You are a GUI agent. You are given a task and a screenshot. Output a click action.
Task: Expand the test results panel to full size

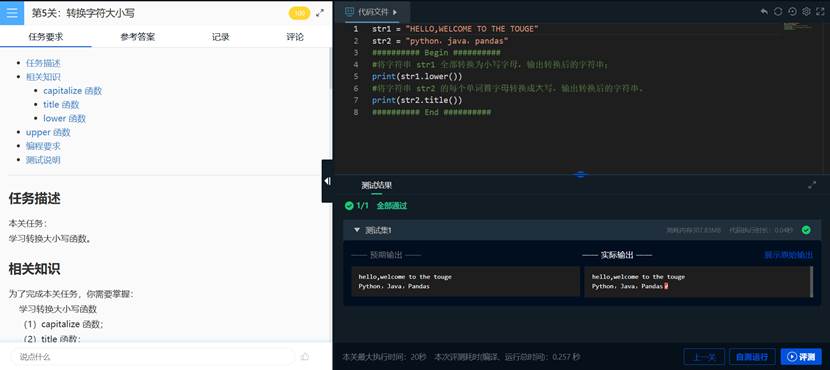click(813, 185)
